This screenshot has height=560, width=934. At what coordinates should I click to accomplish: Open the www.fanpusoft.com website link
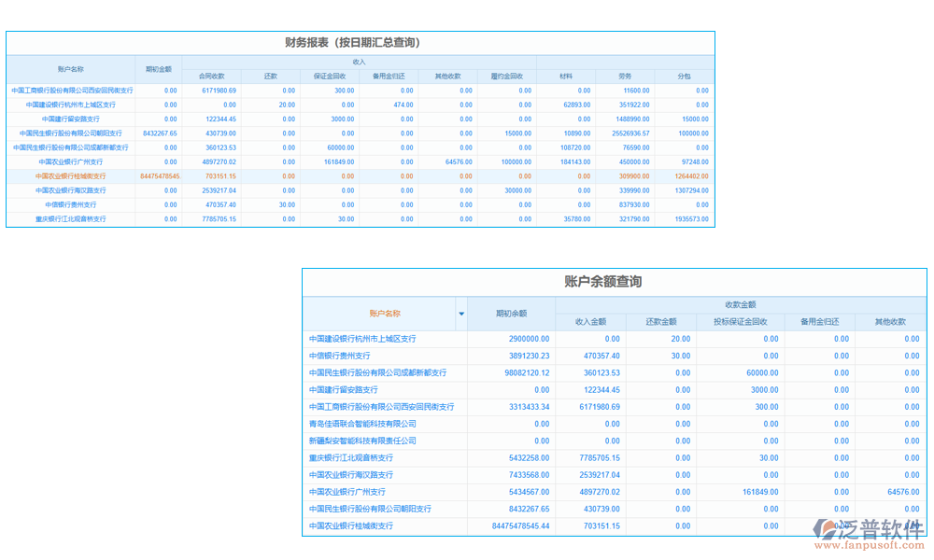click(x=870, y=544)
